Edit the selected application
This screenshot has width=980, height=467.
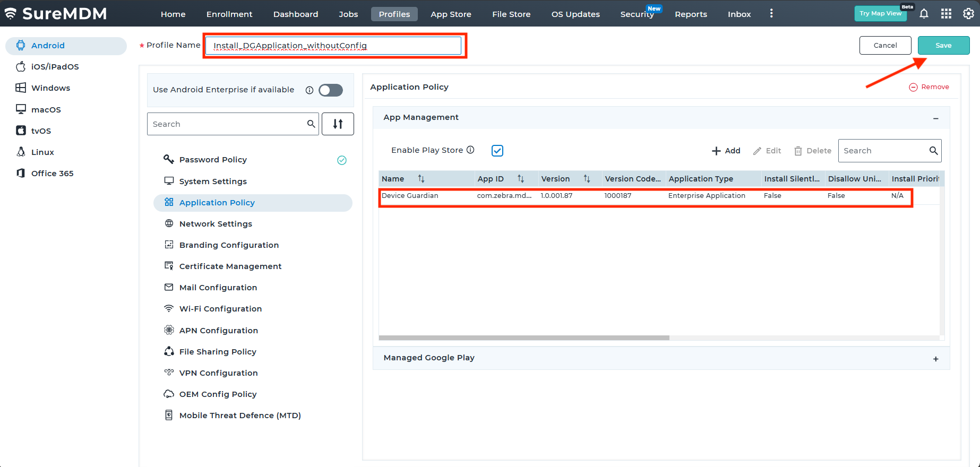767,151
